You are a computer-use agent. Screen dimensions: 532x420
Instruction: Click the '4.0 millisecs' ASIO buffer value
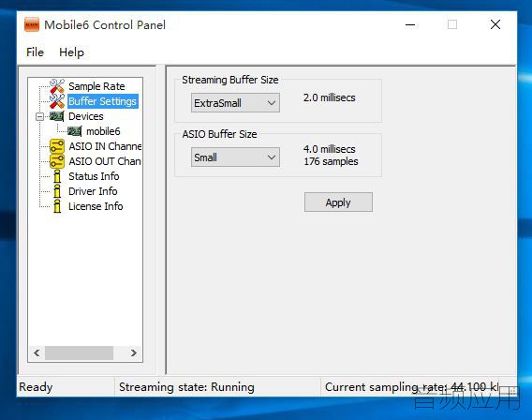tap(329, 149)
